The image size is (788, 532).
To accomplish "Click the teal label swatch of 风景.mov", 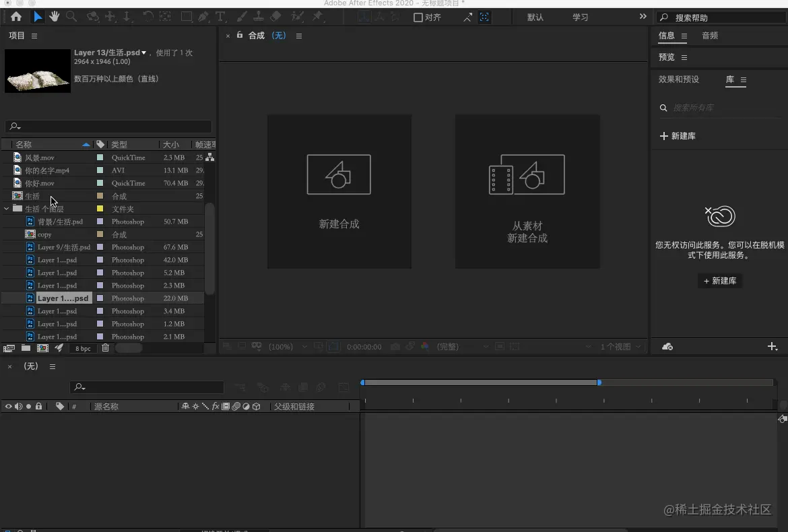I will [x=100, y=157].
